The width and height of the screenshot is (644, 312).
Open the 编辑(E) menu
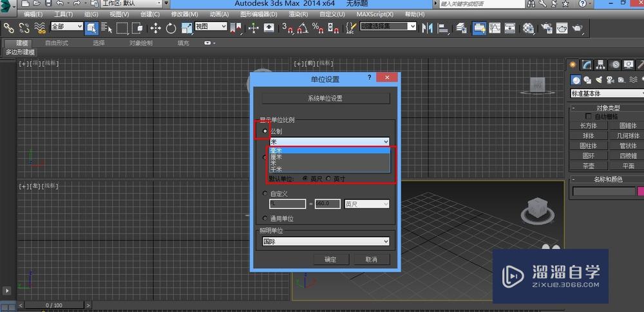coord(33,14)
